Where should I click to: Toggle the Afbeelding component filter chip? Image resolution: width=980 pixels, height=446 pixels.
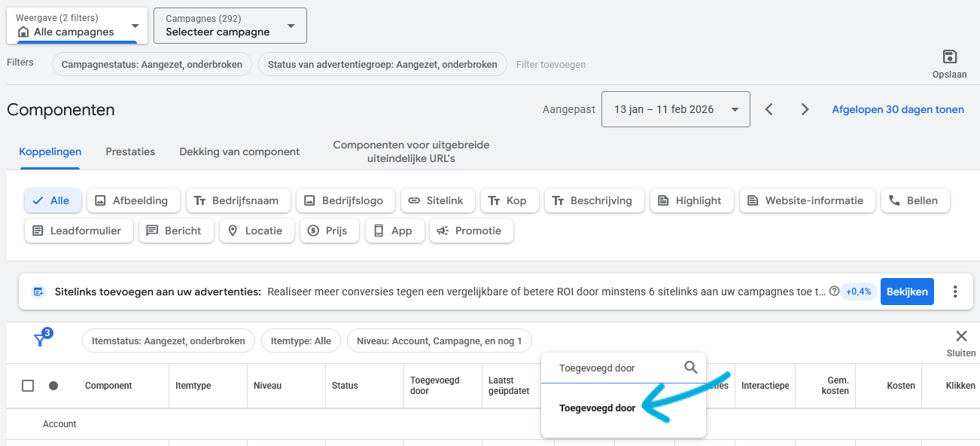133,200
